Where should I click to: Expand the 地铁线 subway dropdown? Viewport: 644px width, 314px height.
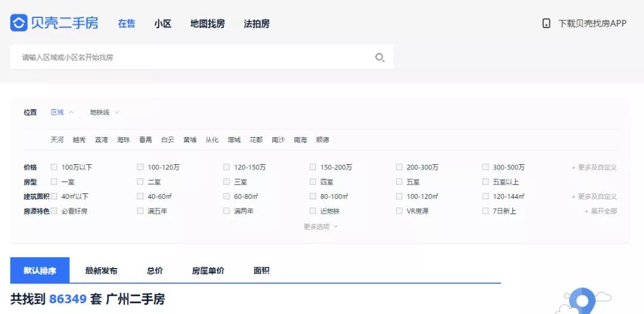pyautogui.click(x=105, y=112)
